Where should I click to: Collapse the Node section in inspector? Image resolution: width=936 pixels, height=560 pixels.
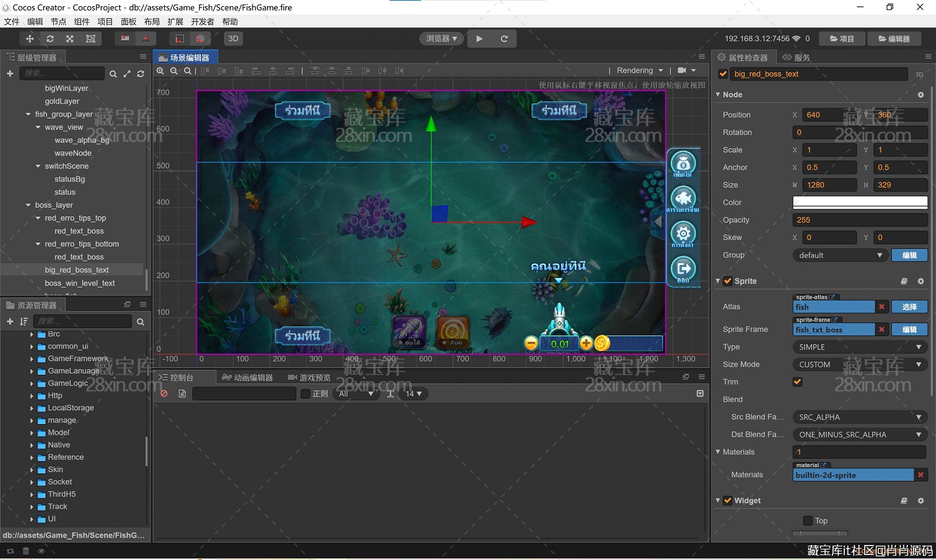(718, 95)
